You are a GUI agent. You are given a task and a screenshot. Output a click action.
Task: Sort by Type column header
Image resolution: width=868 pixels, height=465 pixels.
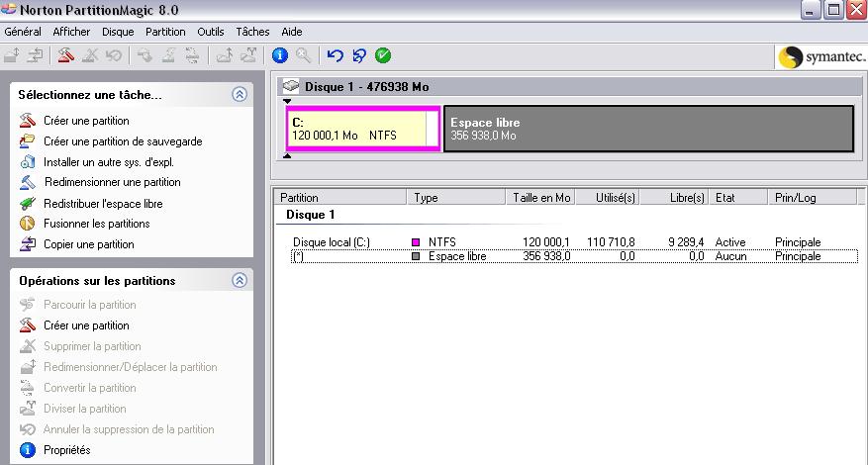[456, 197]
